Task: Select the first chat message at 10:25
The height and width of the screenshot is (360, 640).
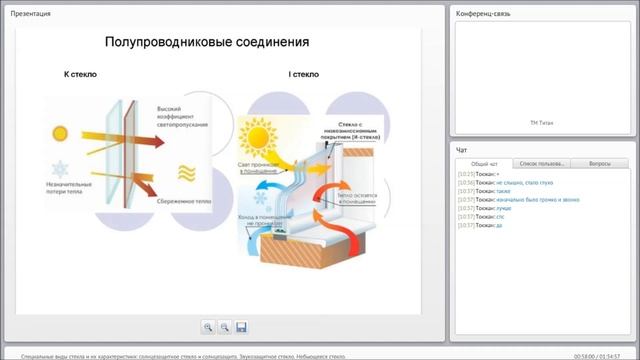Action: click(478, 174)
